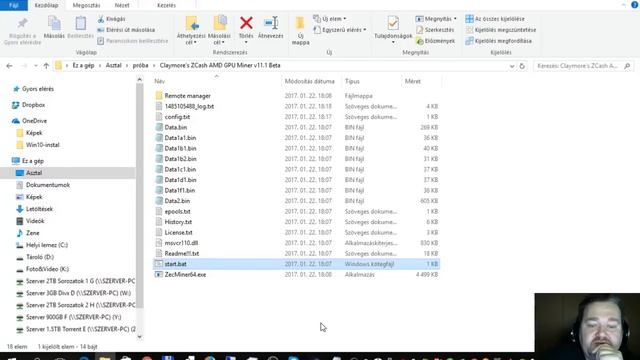Select the config.txt file

[177, 117]
